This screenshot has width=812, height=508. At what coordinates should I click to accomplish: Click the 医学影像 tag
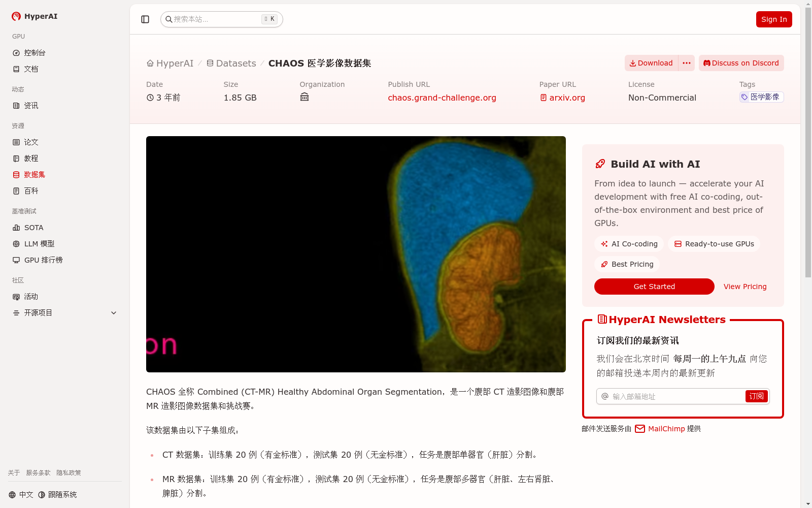(x=761, y=97)
